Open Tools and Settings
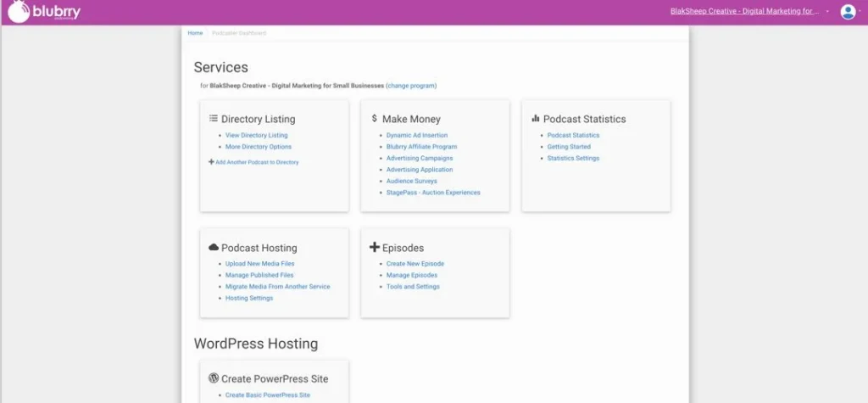Image resolution: width=868 pixels, height=403 pixels. (413, 287)
